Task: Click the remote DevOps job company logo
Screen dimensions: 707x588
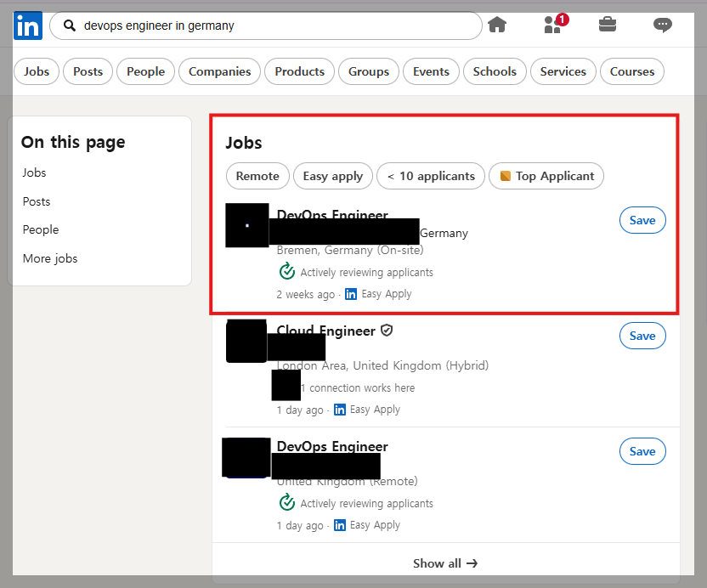Action: 246,457
